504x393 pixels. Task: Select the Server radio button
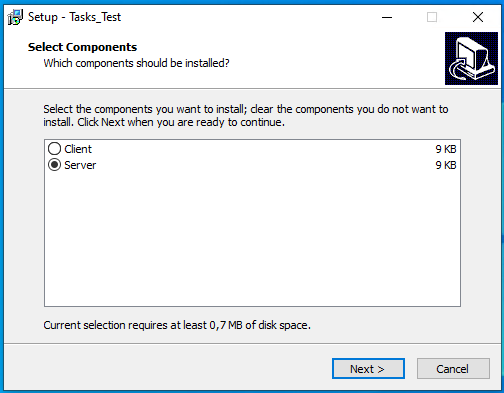pyautogui.click(x=54, y=165)
